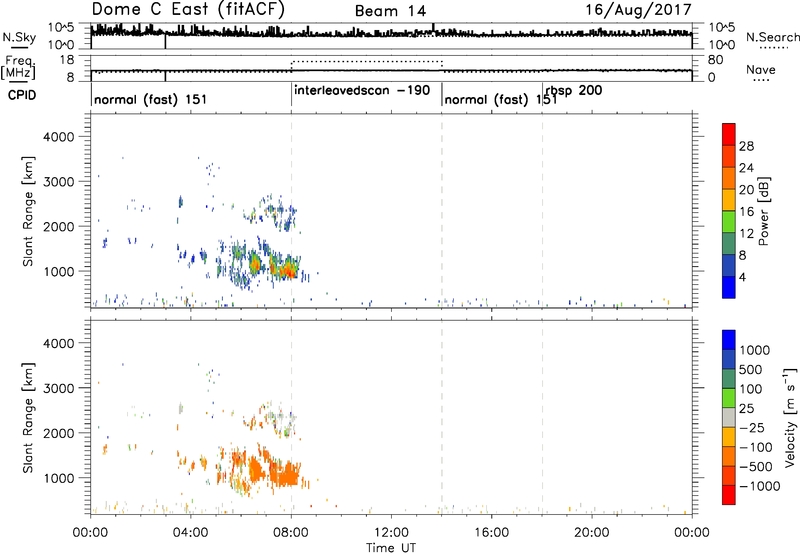Image resolution: width=800 pixels, height=554 pixels.
Task: Pick the light green 12–16 dB Power segment
Action: tap(729, 222)
